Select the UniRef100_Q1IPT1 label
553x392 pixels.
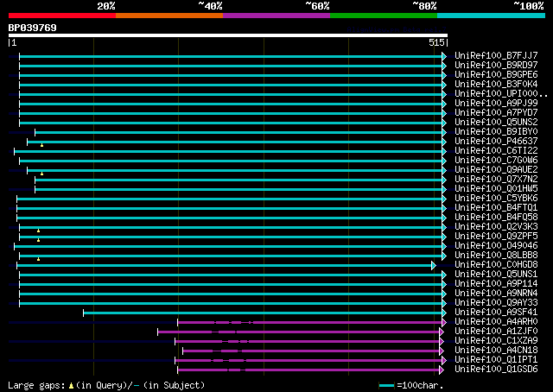(x=496, y=360)
